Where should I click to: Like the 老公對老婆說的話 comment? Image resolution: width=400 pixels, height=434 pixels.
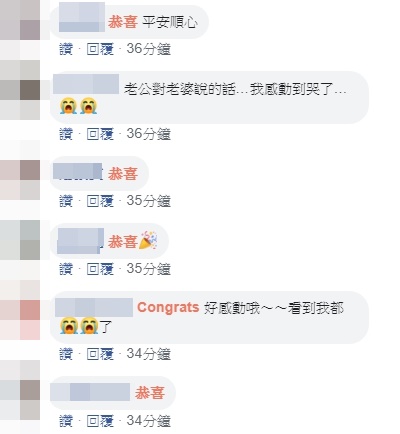(x=66, y=134)
